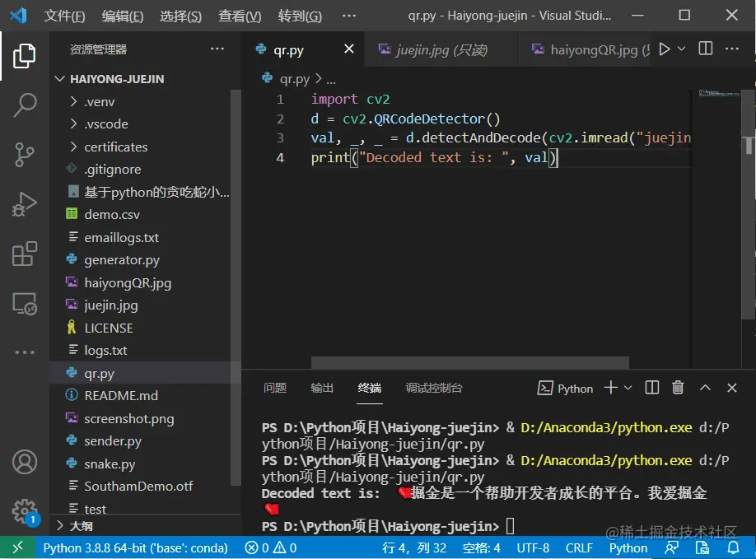Show hidden menu items ellipsis in title bar
Image resolution: width=756 pixels, height=559 pixels.
coord(349,16)
